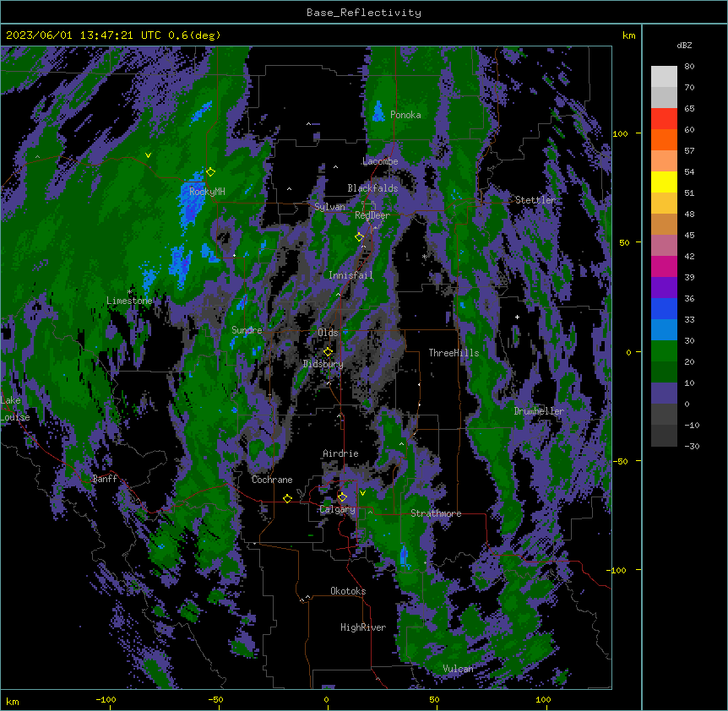
Task: Click the Banff label on the map
Action: click(x=105, y=479)
